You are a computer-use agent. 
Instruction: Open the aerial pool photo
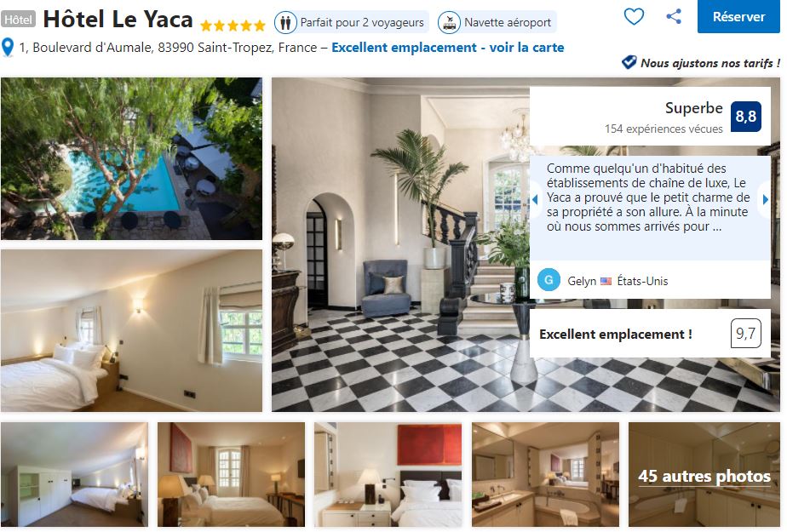coord(131,158)
